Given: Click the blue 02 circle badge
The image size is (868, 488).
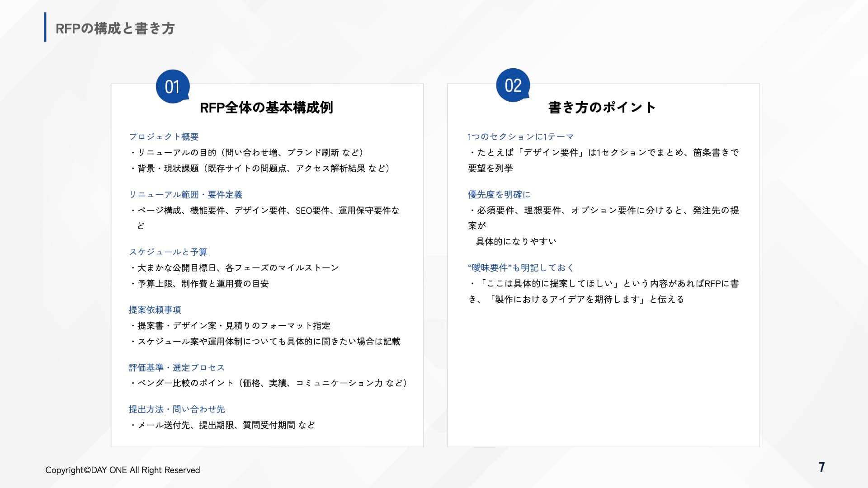Looking at the screenshot, I should (x=513, y=85).
